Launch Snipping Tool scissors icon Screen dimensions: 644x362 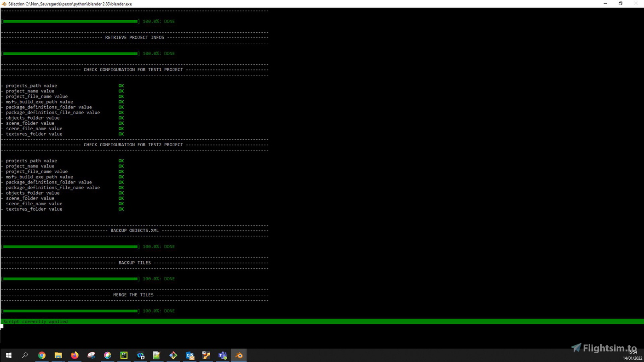91,355
